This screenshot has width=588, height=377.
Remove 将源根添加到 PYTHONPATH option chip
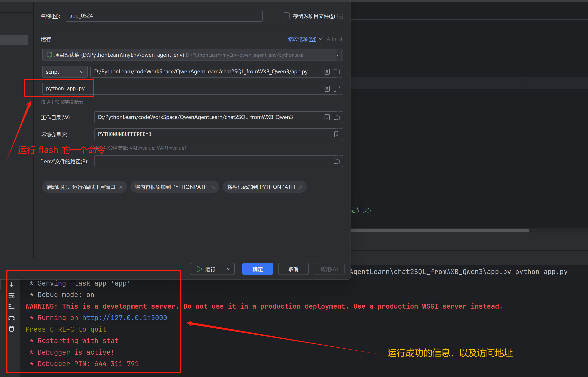pos(301,187)
